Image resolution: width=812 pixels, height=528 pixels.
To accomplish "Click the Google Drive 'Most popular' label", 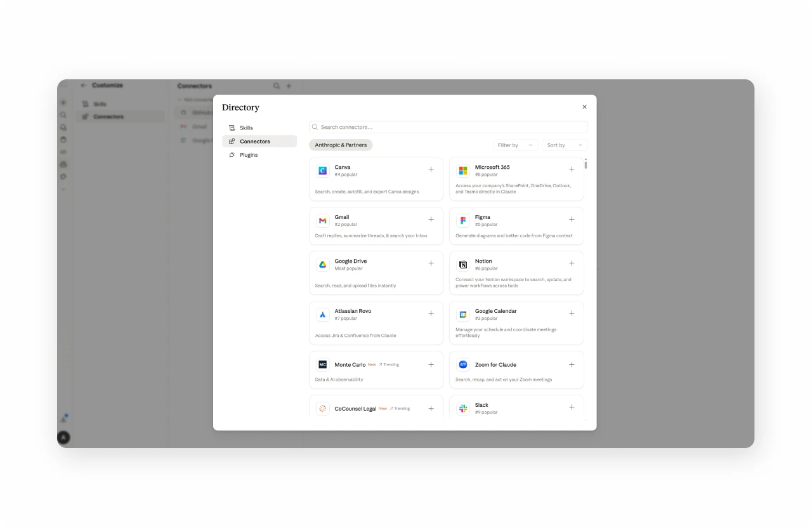I will [349, 268].
